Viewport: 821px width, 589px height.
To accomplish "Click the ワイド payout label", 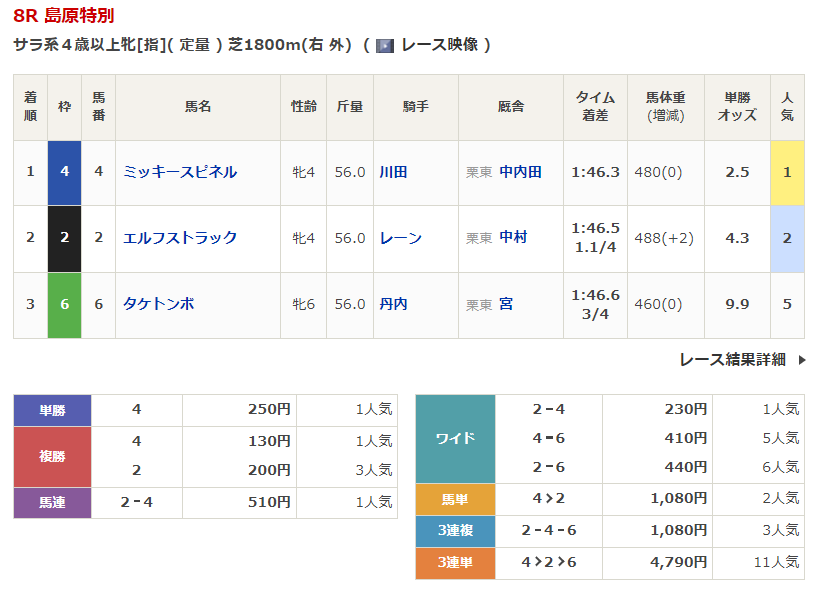I will point(455,438).
